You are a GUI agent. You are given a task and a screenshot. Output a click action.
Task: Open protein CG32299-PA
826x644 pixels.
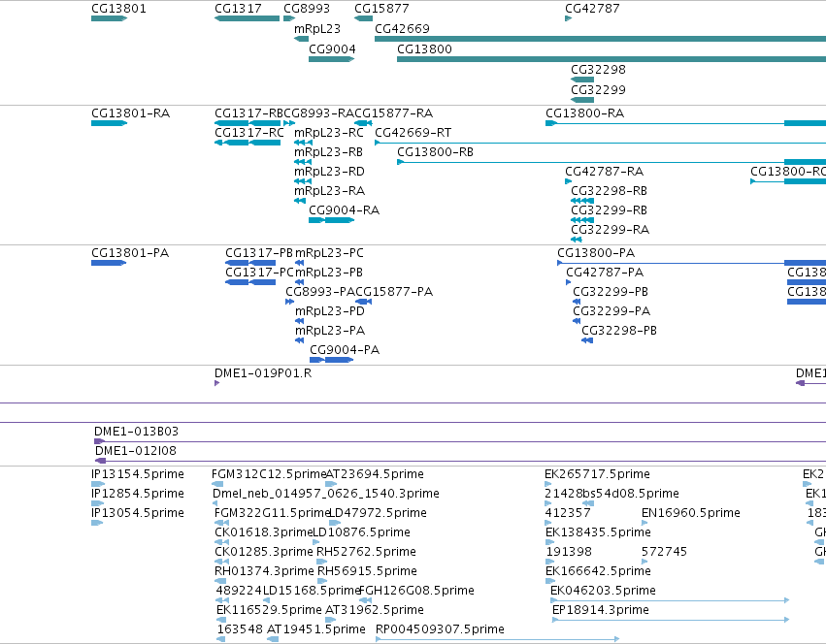611,311
